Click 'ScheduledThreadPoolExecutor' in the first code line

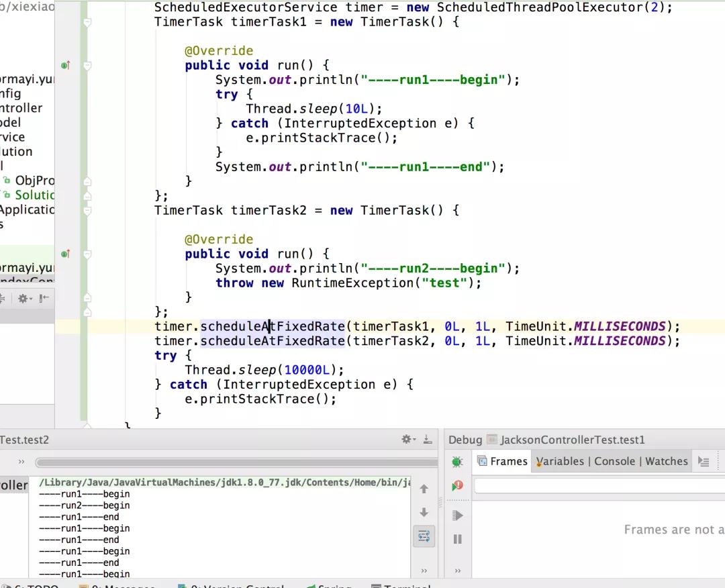540,7
